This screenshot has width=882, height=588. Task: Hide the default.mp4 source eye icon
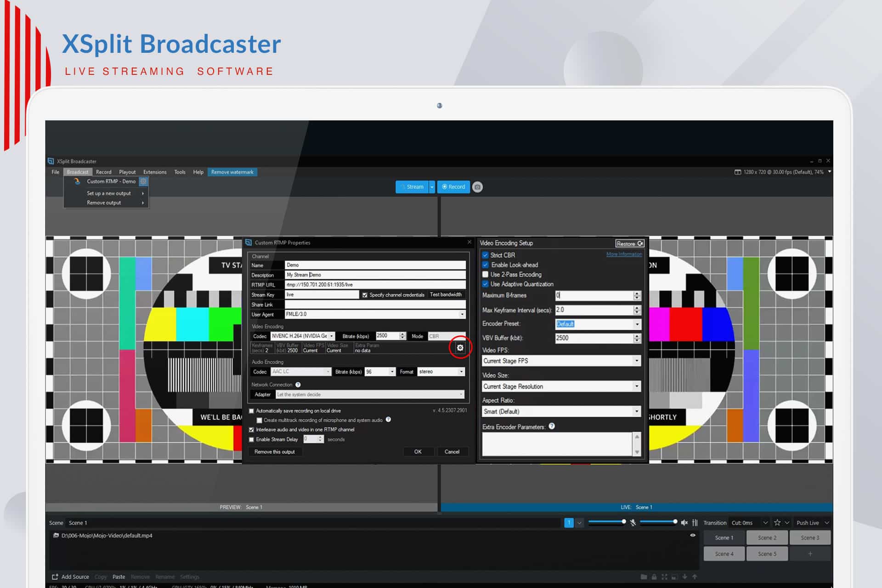pos(693,536)
